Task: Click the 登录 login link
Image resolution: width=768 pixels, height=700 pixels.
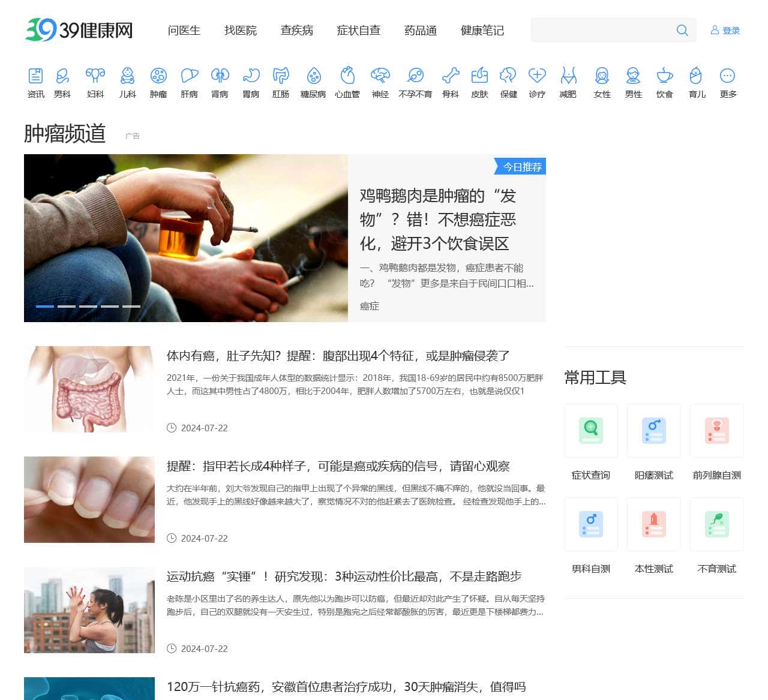Action: point(725,31)
